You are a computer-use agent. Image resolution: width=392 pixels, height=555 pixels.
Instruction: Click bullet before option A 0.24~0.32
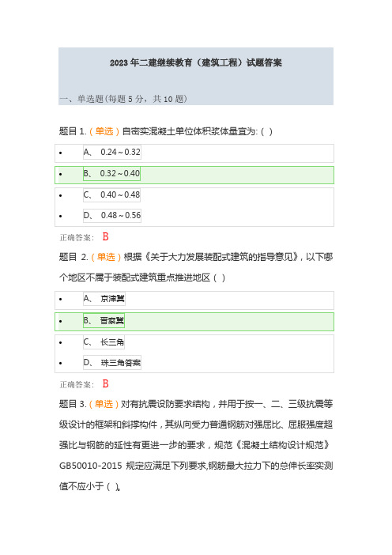click(61, 153)
